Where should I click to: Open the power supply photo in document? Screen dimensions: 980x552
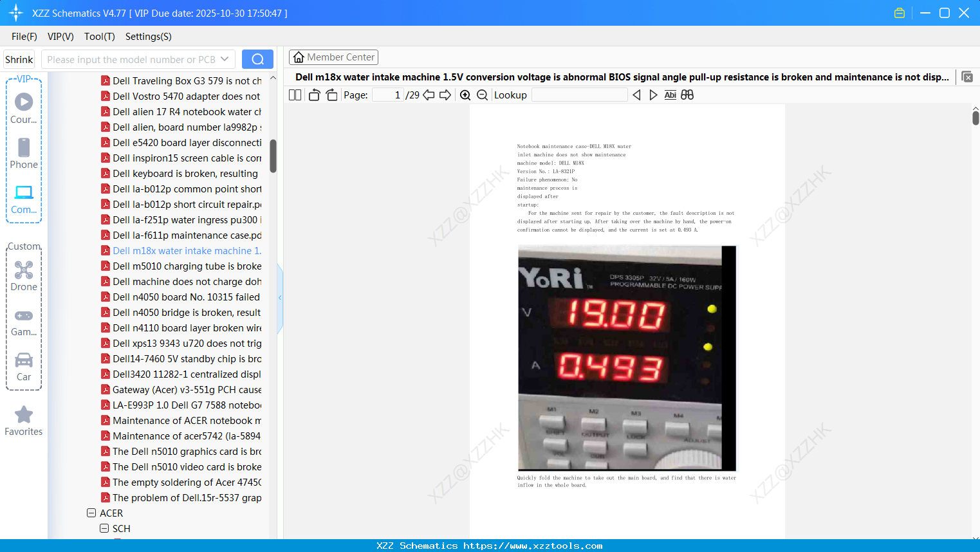(627, 358)
